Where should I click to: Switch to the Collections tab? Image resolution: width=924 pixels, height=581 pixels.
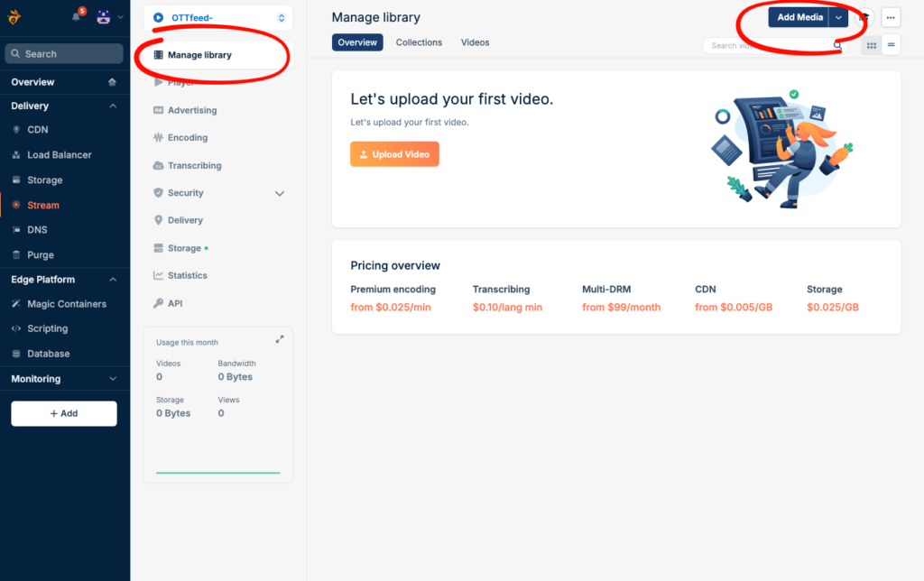pos(419,42)
